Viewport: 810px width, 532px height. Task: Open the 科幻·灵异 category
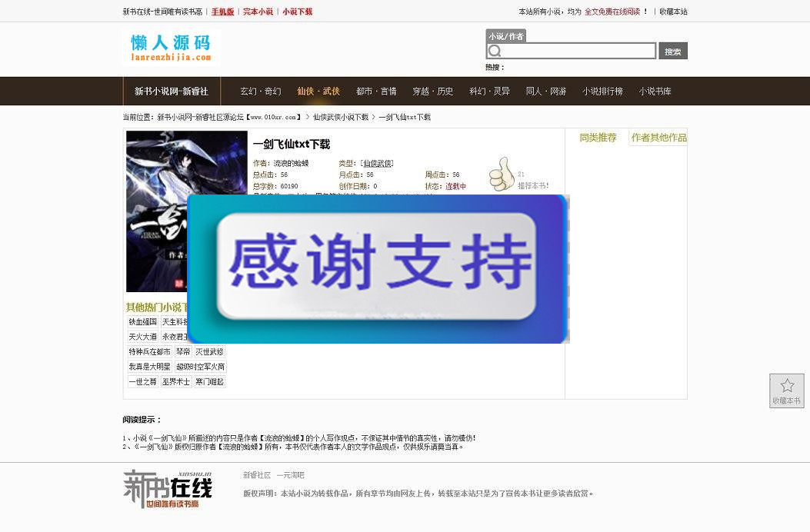[x=489, y=91]
